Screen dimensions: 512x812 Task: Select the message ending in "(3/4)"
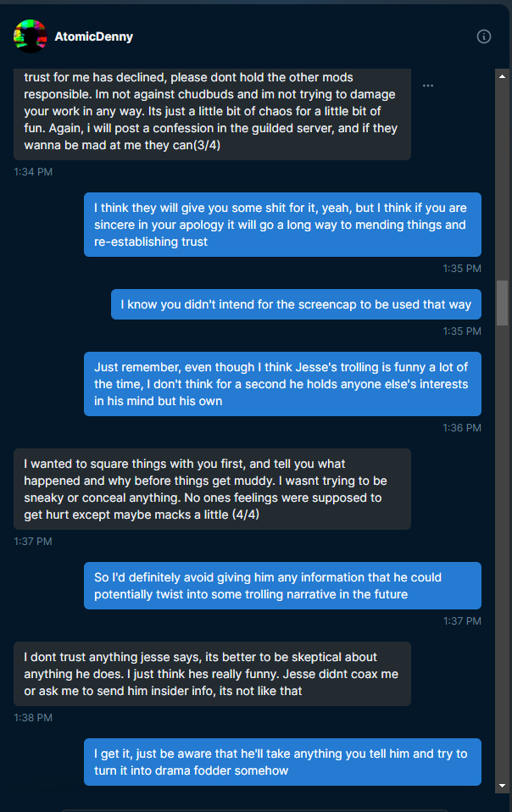[212, 111]
